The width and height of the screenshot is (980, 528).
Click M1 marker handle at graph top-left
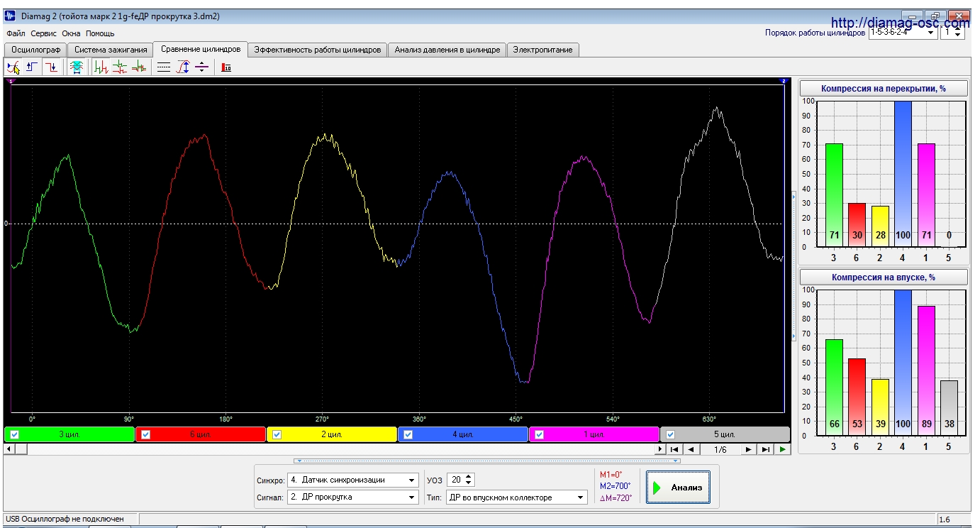[x=10, y=82]
